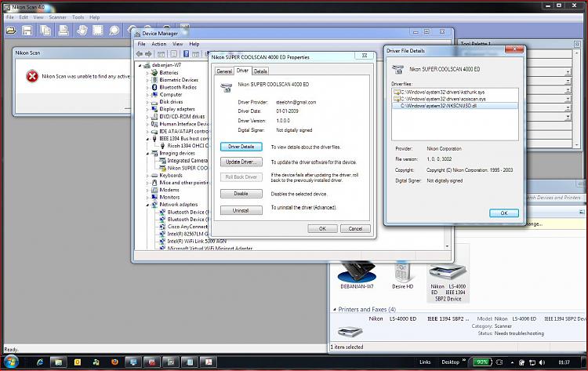The height and width of the screenshot is (371, 588).
Task: Click the volume speaker icon in system tray
Action: (542, 362)
